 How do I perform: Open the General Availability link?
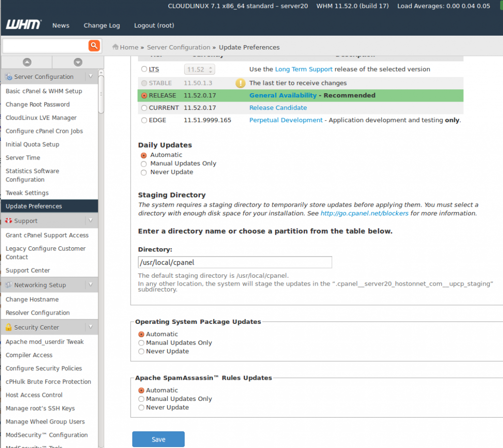[x=283, y=96]
